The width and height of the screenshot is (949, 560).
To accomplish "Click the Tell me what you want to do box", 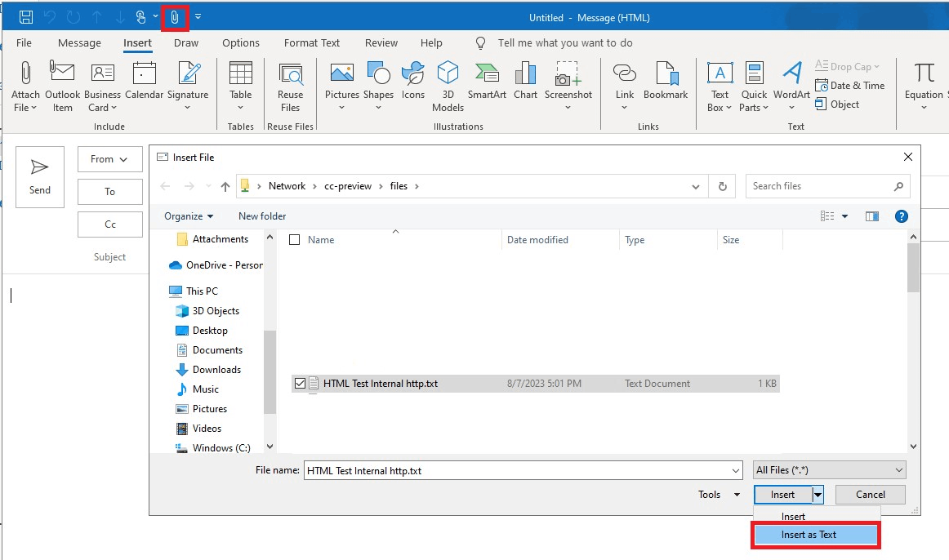I will click(564, 43).
